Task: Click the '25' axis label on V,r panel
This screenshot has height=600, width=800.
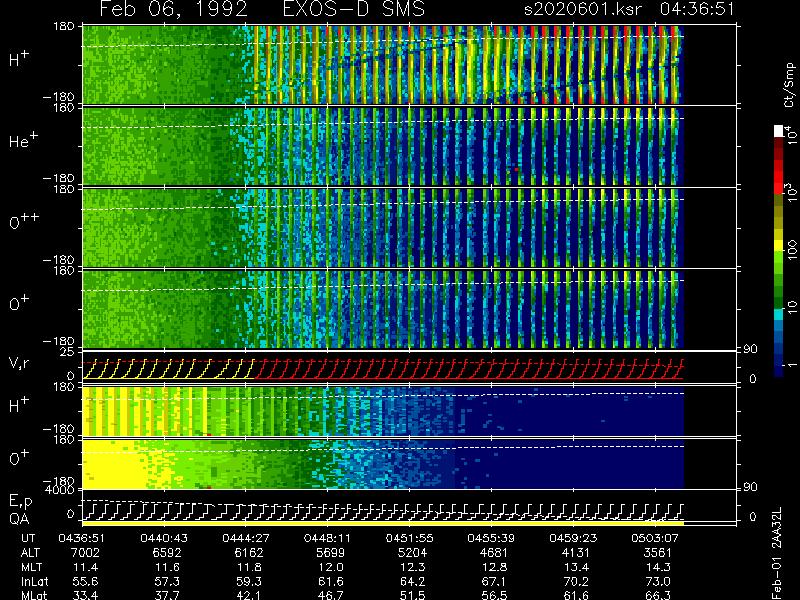Action: [x=68, y=352]
